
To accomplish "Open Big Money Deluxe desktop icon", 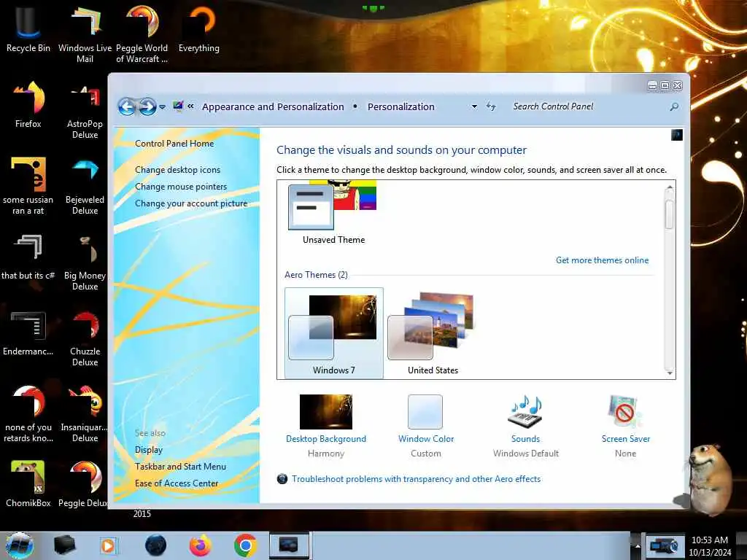I will pos(85,262).
